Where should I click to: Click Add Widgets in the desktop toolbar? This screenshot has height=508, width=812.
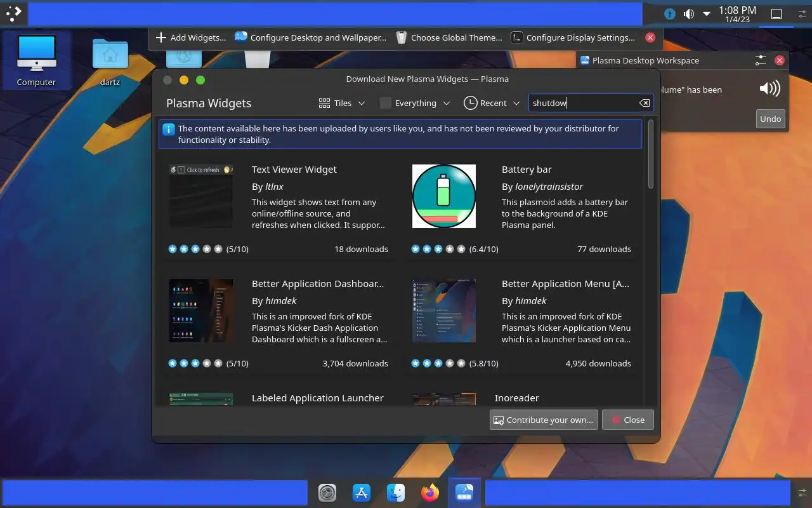191,37
